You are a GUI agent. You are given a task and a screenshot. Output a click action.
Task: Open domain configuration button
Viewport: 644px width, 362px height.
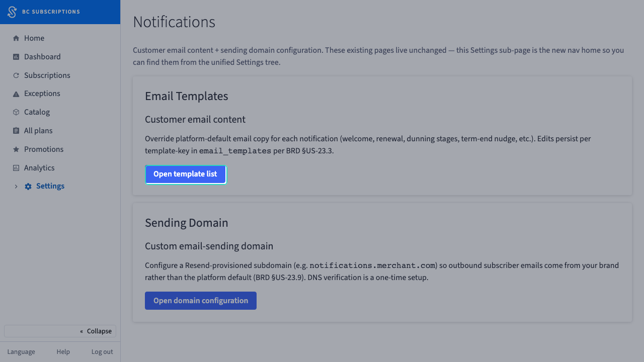click(201, 301)
